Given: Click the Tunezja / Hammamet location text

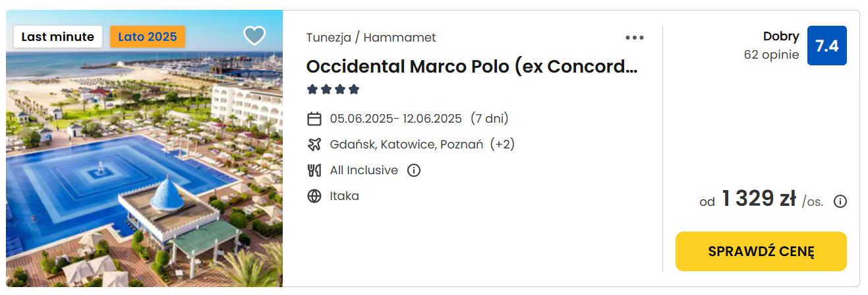Looking at the screenshot, I should point(371,38).
